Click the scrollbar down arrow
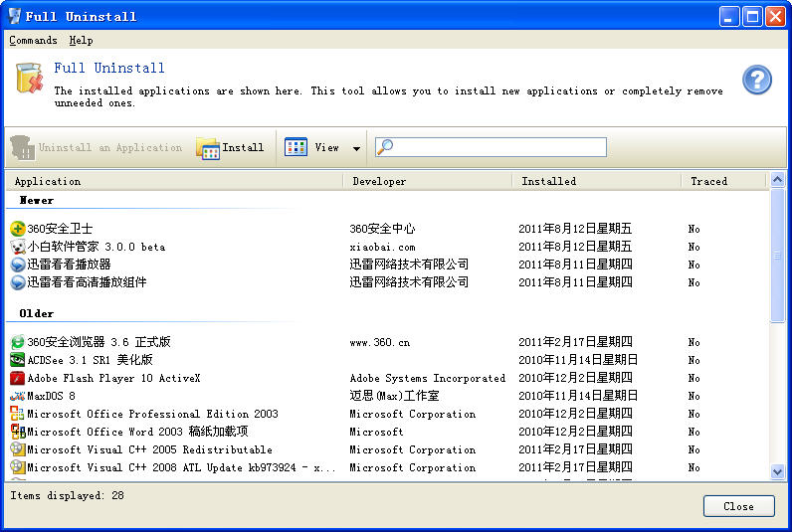This screenshot has width=792, height=532. [x=778, y=472]
